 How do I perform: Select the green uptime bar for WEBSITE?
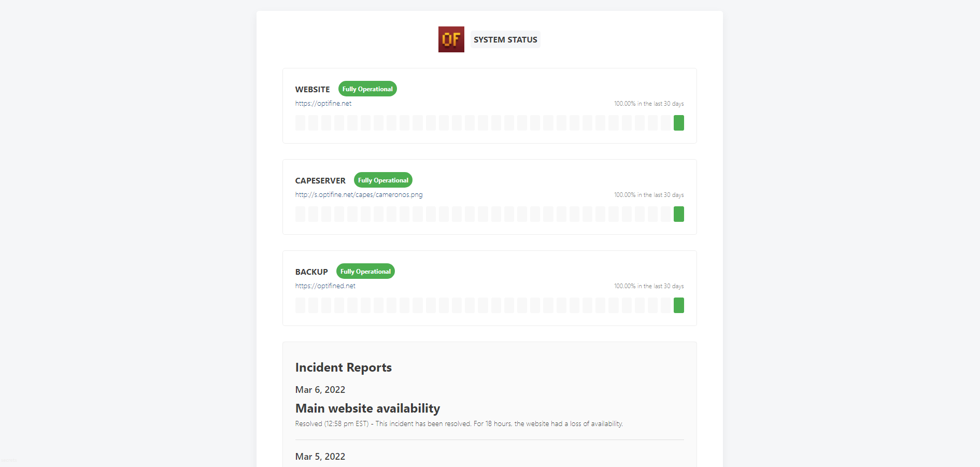tap(679, 123)
